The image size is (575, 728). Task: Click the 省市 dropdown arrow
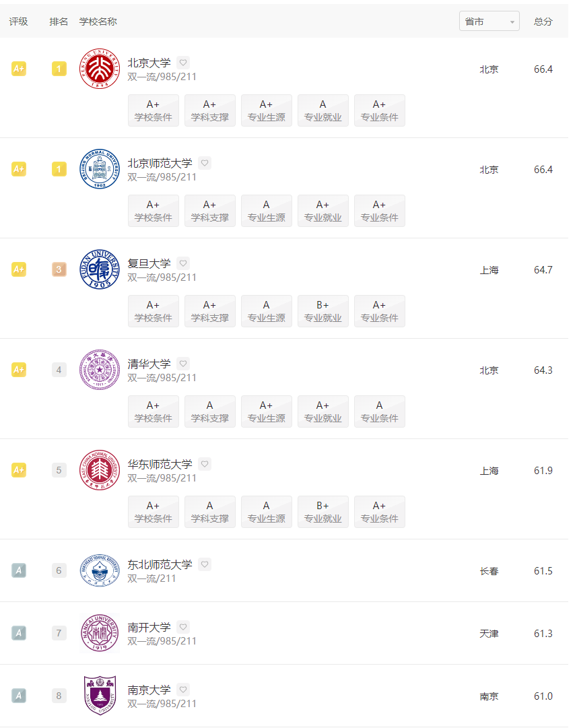pyautogui.click(x=512, y=22)
